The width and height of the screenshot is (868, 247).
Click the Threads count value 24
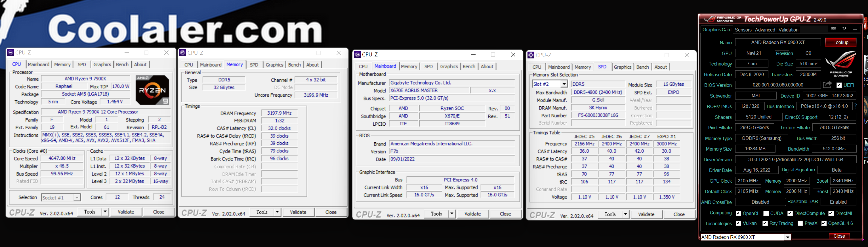162,197
